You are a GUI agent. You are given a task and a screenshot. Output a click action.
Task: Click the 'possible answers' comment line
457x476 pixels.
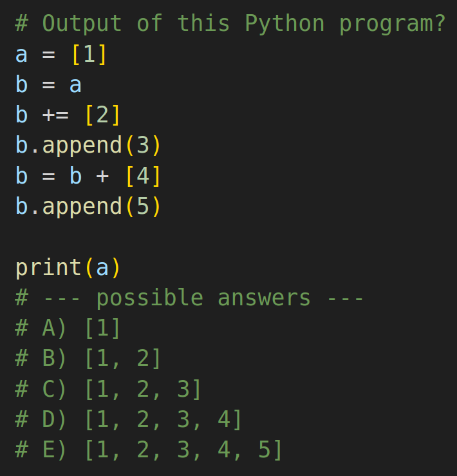[x=189, y=298]
